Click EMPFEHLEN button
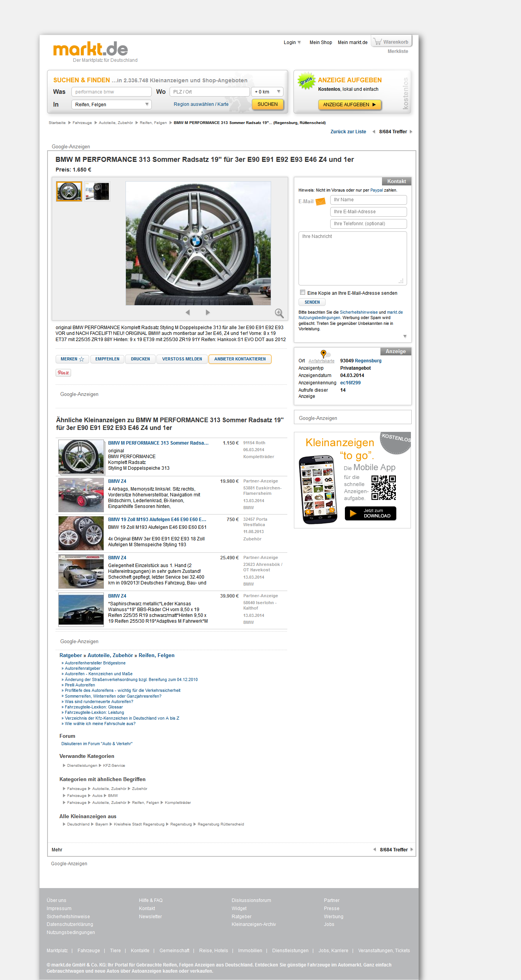Screen dimensions: 521x980 107,359
